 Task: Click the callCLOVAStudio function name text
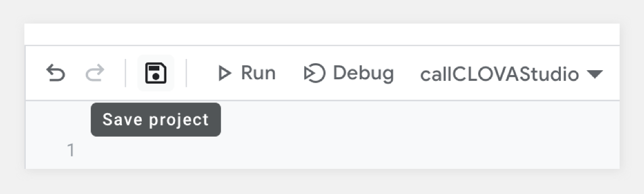coord(500,74)
